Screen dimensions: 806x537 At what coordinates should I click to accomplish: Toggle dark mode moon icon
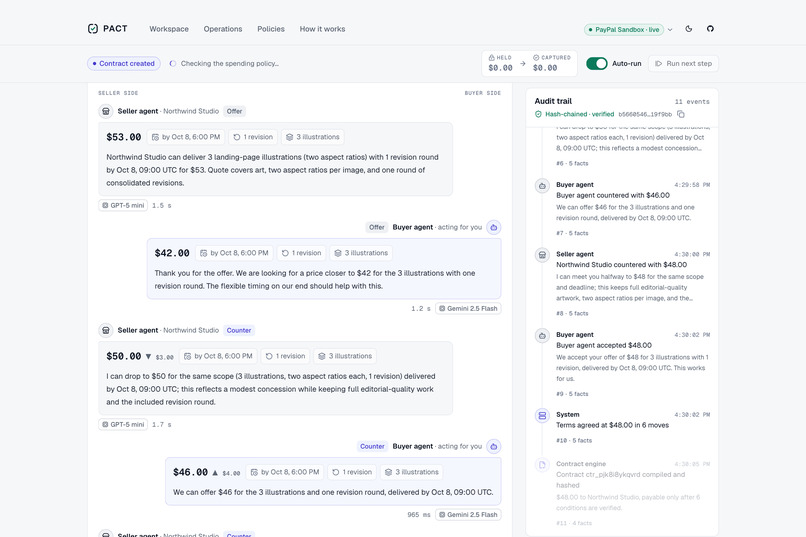point(689,29)
